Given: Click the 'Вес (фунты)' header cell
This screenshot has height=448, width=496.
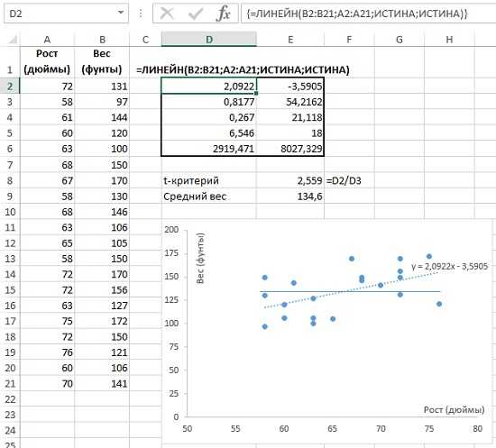Looking at the screenshot, I should (x=102, y=62).
